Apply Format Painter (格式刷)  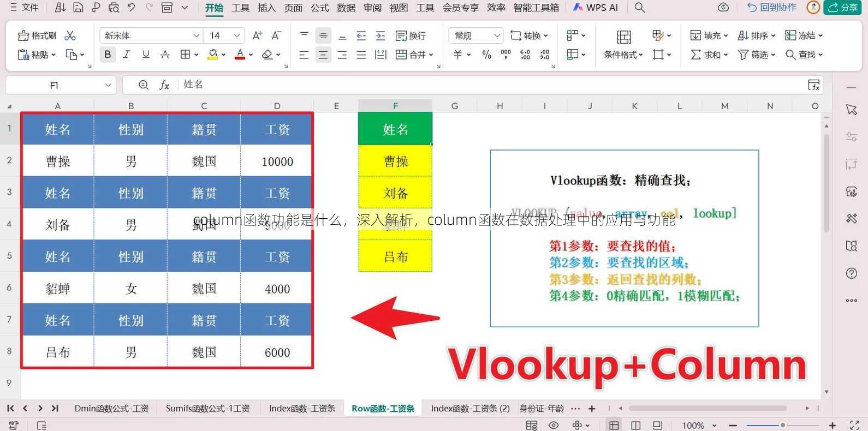[37, 35]
